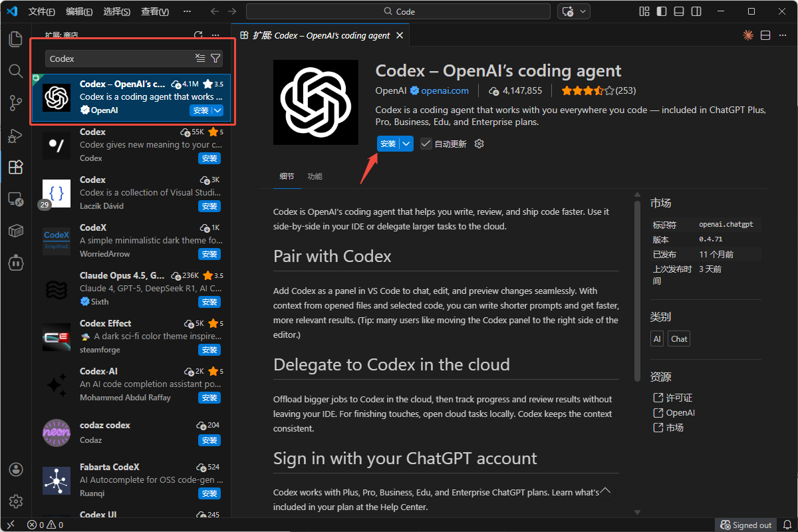798x532 pixels.
Task: Toggle the secondary side bar layout icon
Action: [x=696, y=11]
